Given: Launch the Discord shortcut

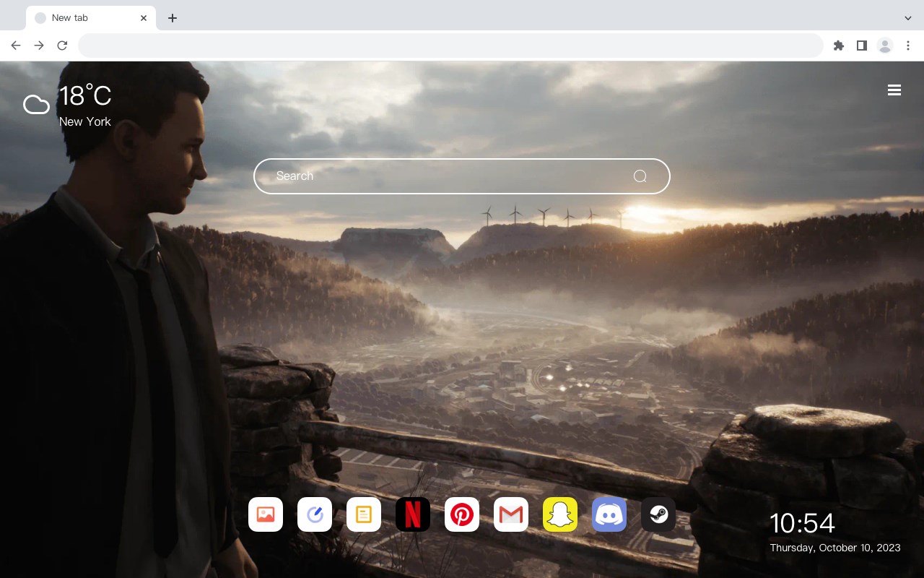Looking at the screenshot, I should pos(609,514).
